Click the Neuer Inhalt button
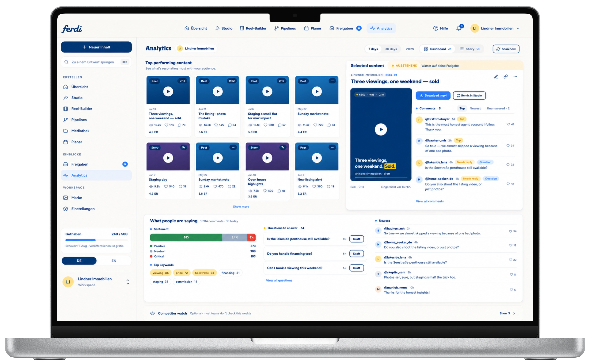The width and height of the screenshot is (590, 364). (96, 47)
